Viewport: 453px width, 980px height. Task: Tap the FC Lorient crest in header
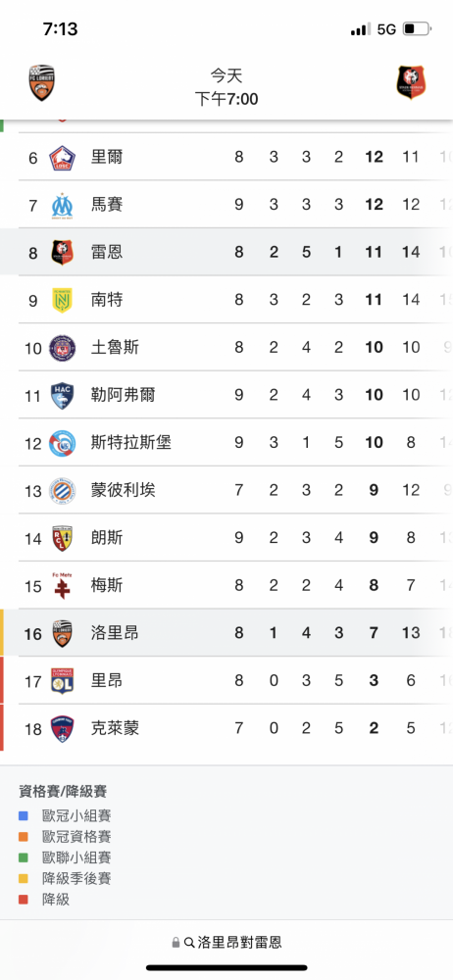(42, 83)
